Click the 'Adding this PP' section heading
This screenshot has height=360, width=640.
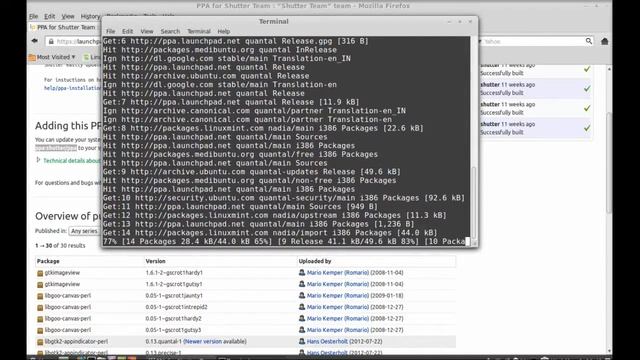point(68,126)
